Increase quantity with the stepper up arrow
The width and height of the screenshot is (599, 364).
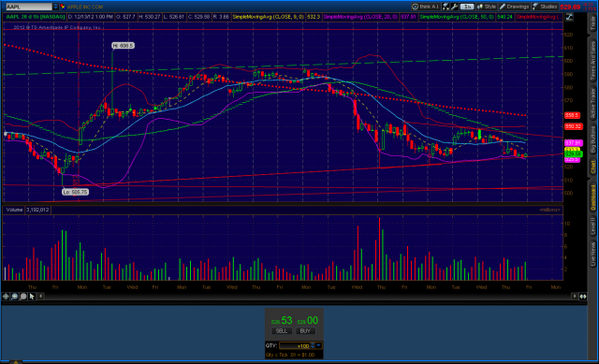[x=313, y=344]
